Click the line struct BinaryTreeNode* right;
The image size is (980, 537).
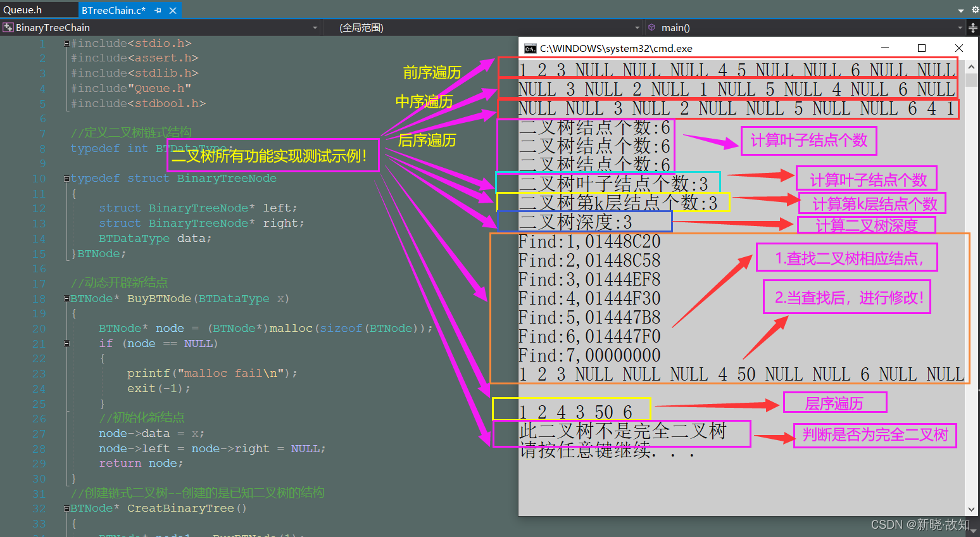pyautogui.click(x=201, y=224)
